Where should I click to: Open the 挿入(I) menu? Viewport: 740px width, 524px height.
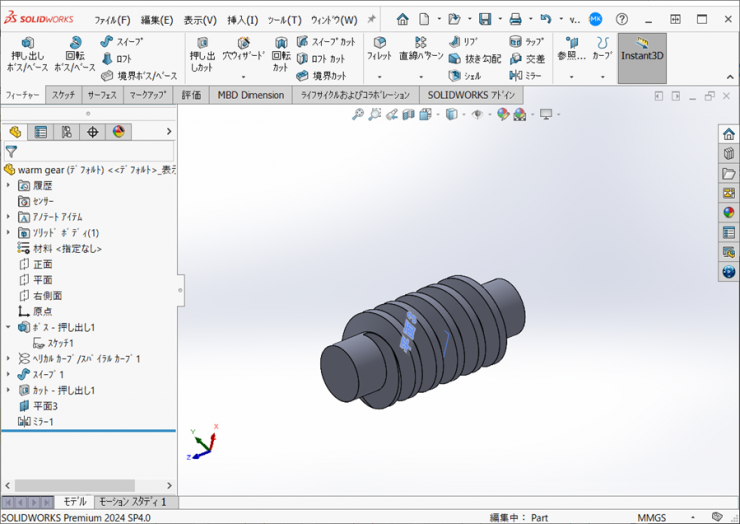click(x=242, y=20)
